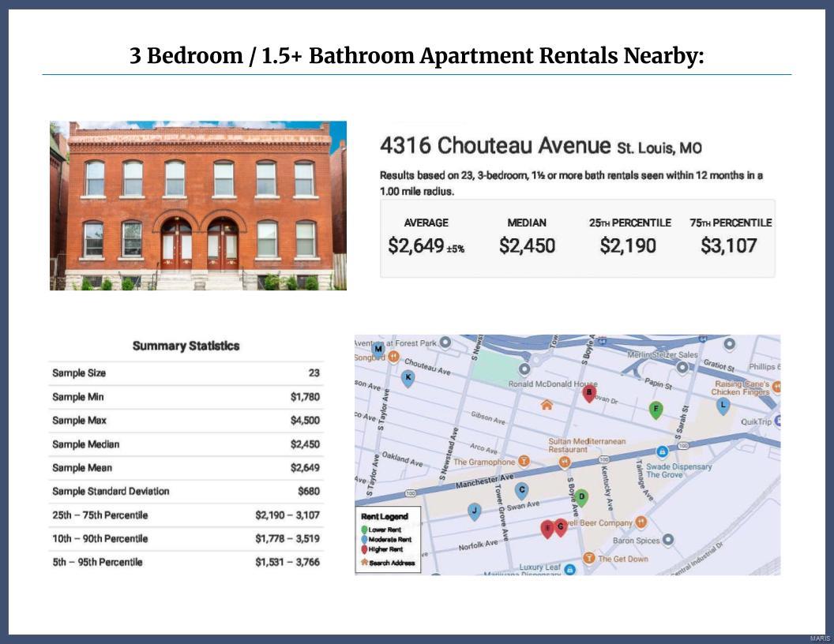
Task: Click Aventura at Forest Park marker
Action: click(445, 343)
